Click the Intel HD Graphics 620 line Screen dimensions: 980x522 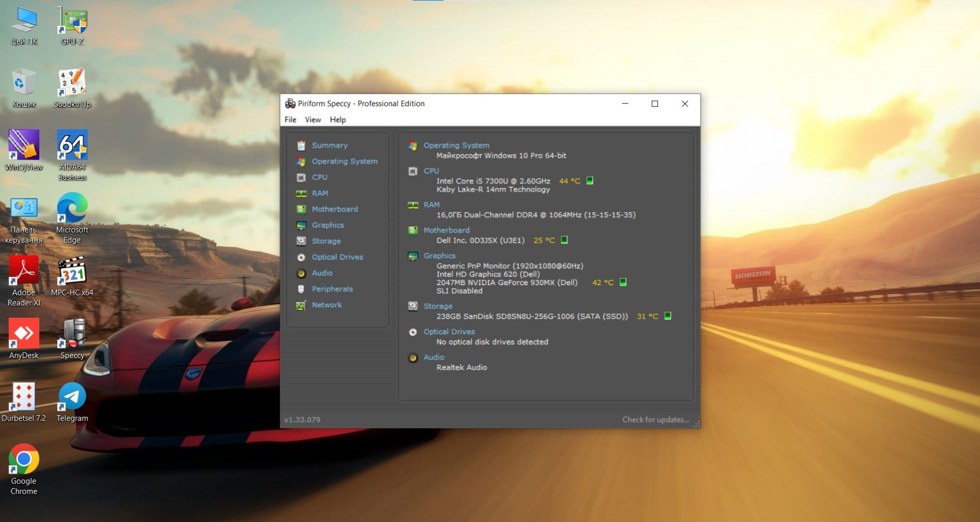(x=488, y=274)
